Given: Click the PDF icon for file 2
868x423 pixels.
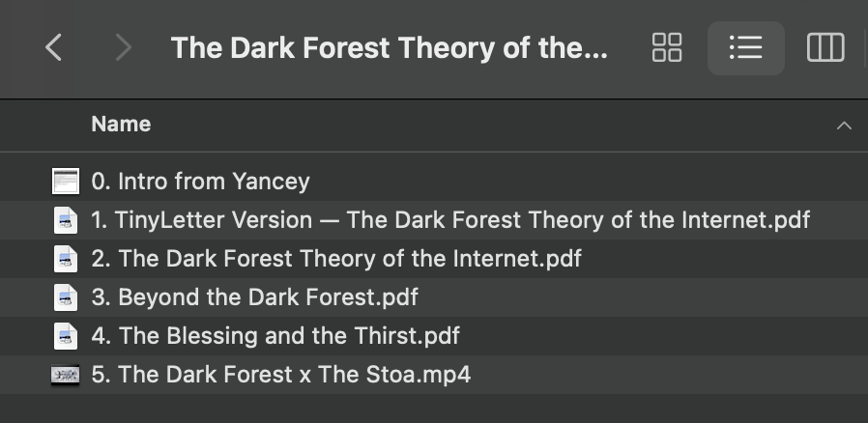Looking at the screenshot, I should coord(65,259).
